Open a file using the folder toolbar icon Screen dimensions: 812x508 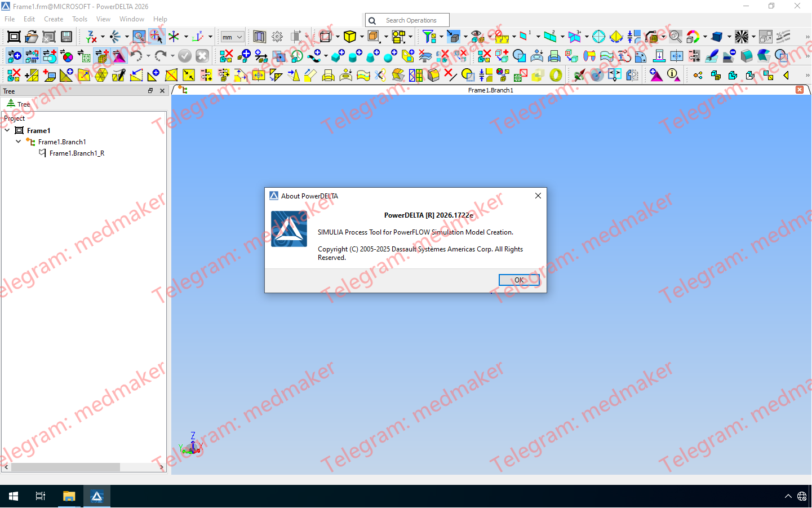(x=31, y=36)
